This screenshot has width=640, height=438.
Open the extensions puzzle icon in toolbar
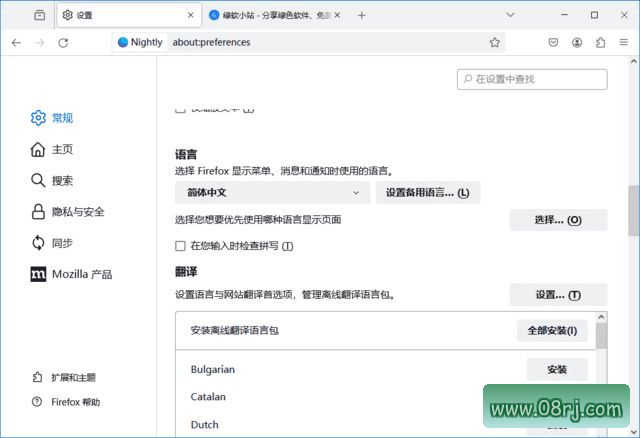pos(600,42)
